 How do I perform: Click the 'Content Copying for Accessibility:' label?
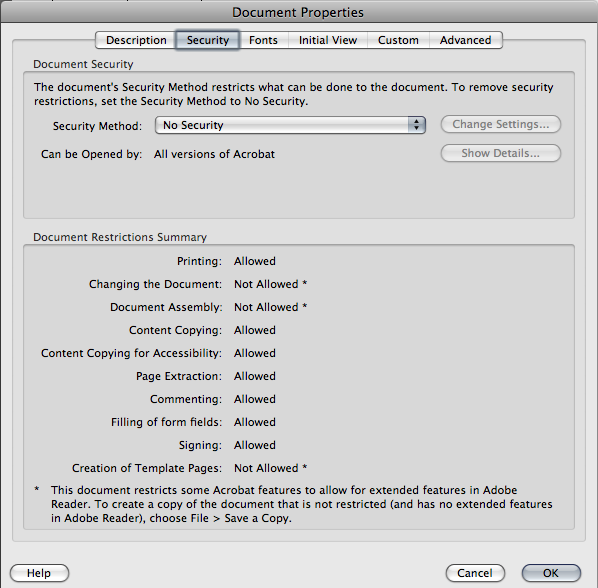coord(131,353)
